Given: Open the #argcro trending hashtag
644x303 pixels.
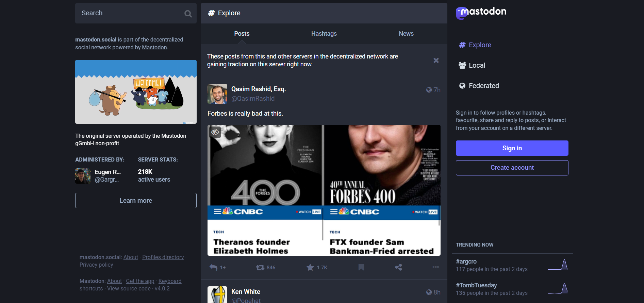Looking at the screenshot, I should (466, 262).
